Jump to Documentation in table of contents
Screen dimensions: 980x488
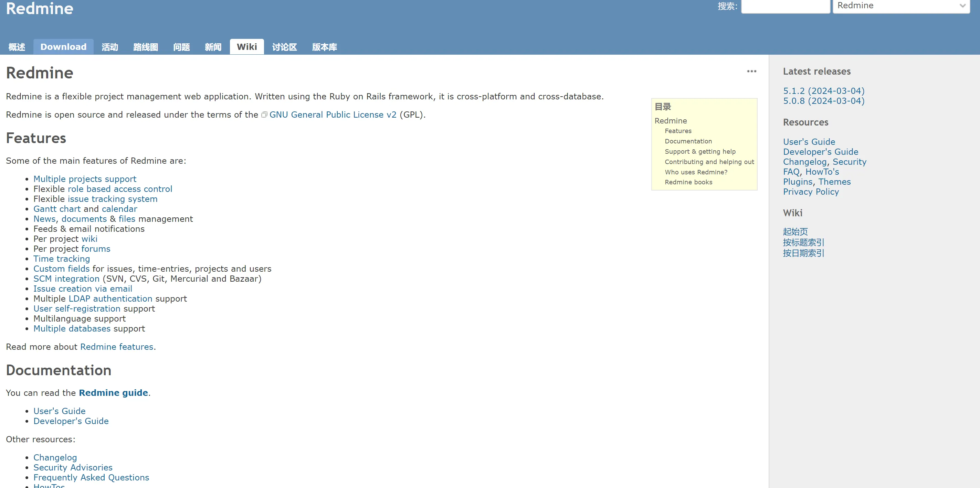(x=688, y=141)
